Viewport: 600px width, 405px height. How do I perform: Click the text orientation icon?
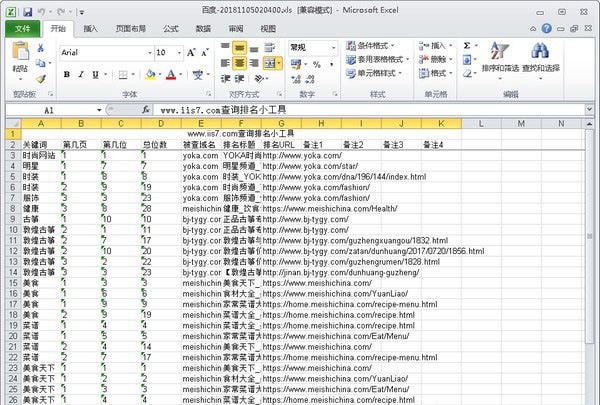point(259,79)
